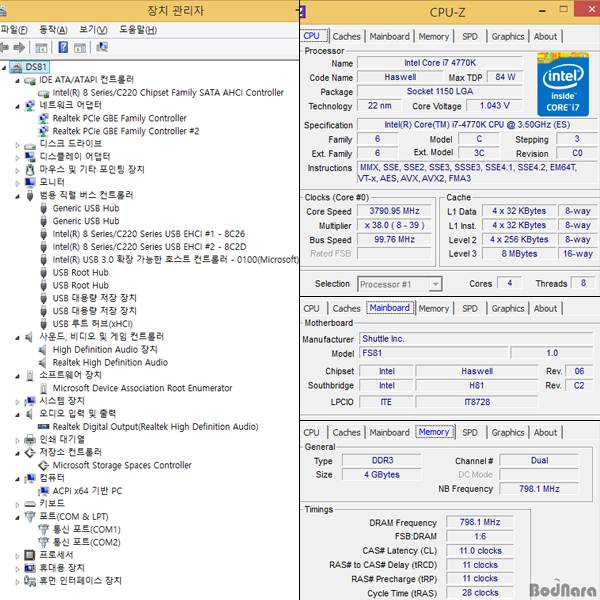Collapse the 네트워크 어댑터 category
This screenshot has width=600, height=600.
point(17,106)
